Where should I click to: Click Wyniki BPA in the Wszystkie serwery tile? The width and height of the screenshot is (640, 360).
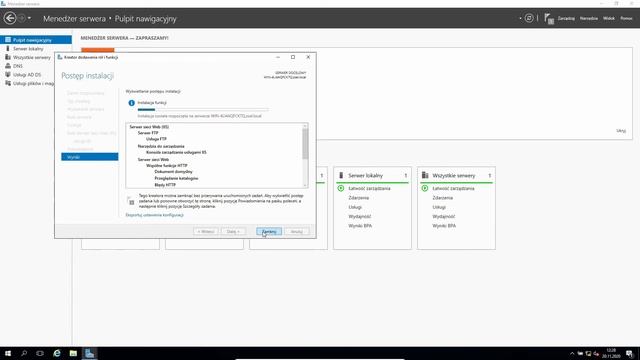click(444, 226)
